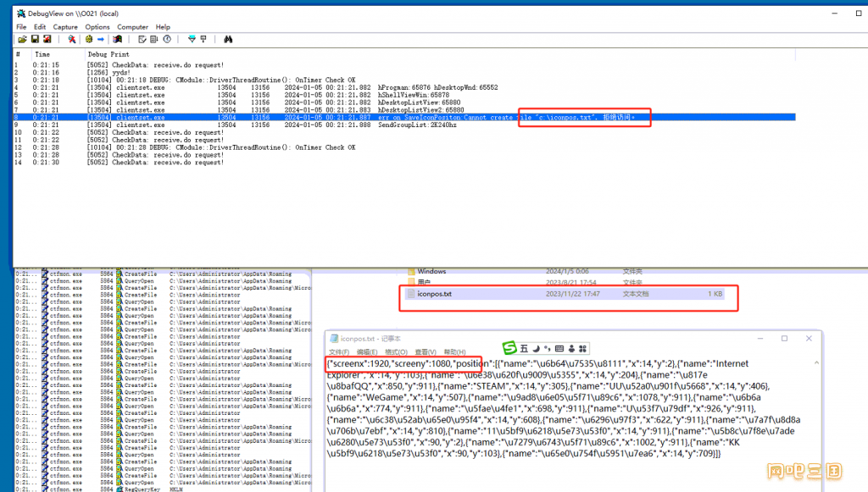Click the four-square toolbox icon on IME bar
This screenshot has width=868, height=492.
[582, 349]
